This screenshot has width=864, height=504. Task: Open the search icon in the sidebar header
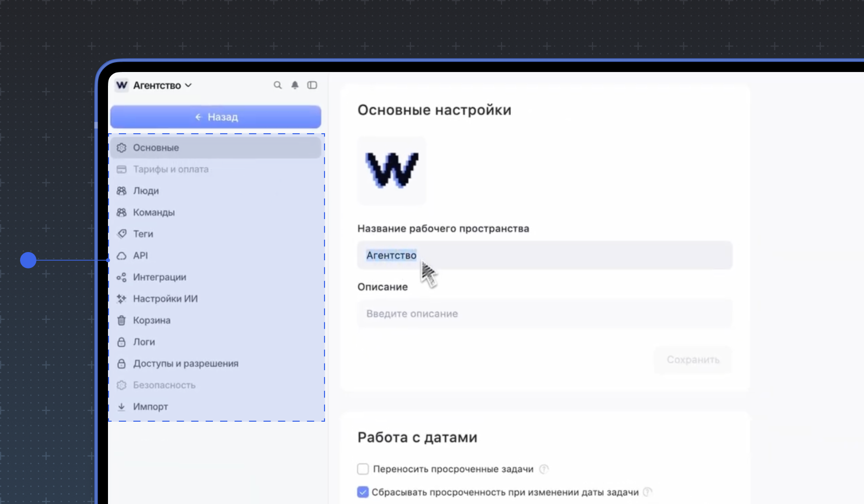point(278,85)
